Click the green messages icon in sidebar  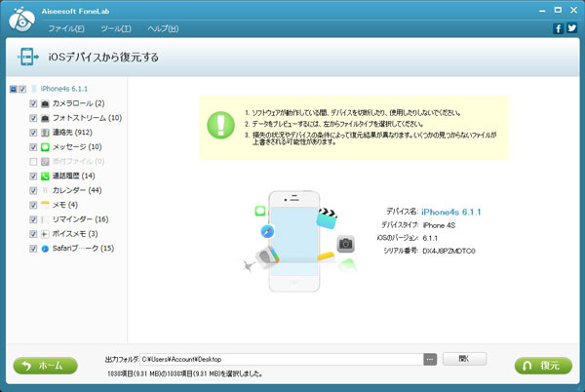click(x=45, y=147)
